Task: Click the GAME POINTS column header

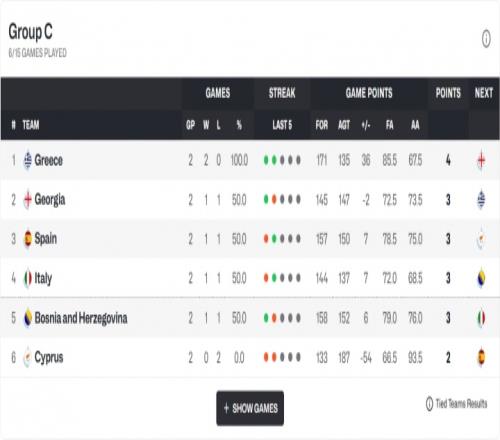Action: click(369, 93)
